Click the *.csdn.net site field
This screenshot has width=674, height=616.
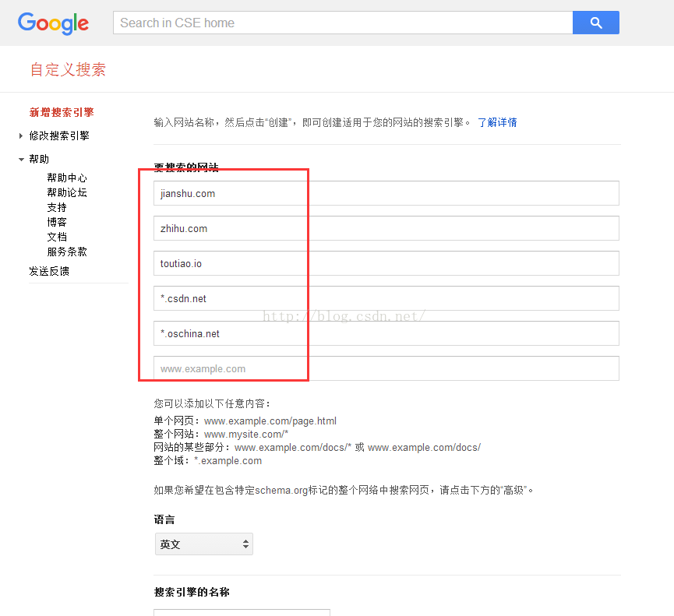click(x=386, y=298)
